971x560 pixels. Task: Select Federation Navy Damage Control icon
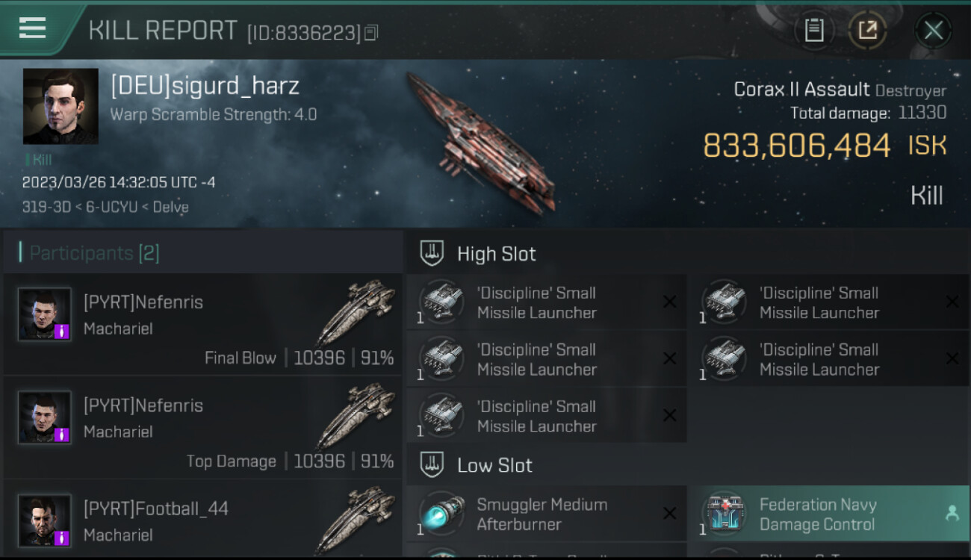point(724,514)
